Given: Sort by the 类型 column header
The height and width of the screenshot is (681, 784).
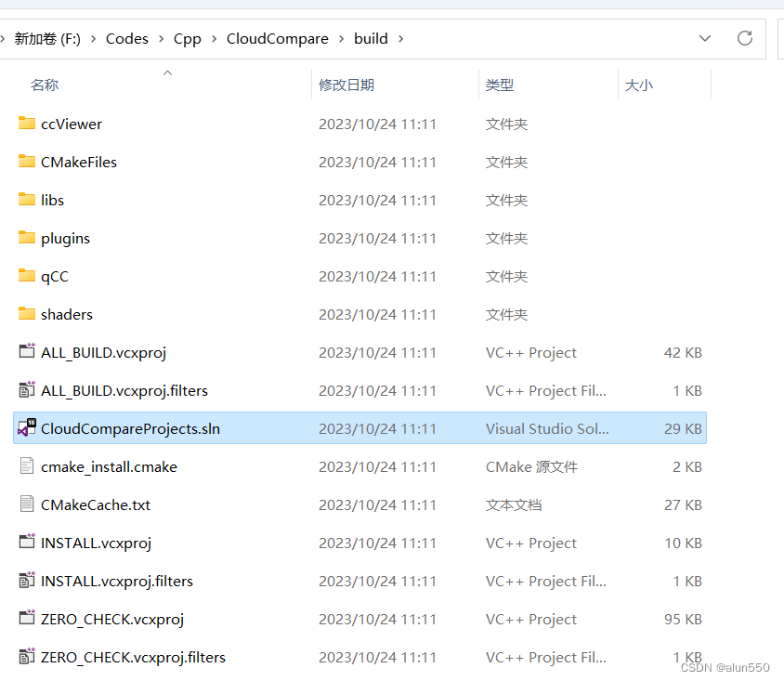Looking at the screenshot, I should pos(500,85).
